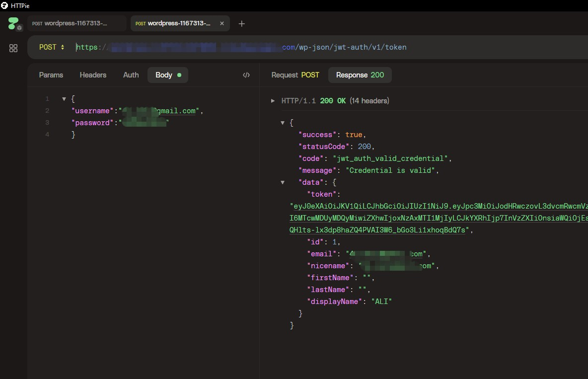The width and height of the screenshot is (588, 379).
Task: Click the HTTPie window title icon
Action: pyautogui.click(x=4, y=5)
